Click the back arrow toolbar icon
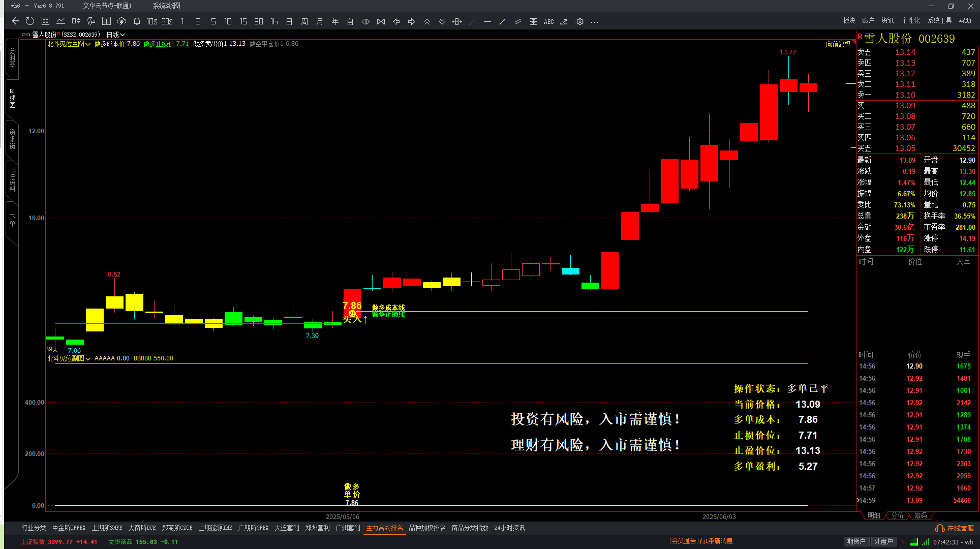This screenshot has height=549, width=980. 15,21
